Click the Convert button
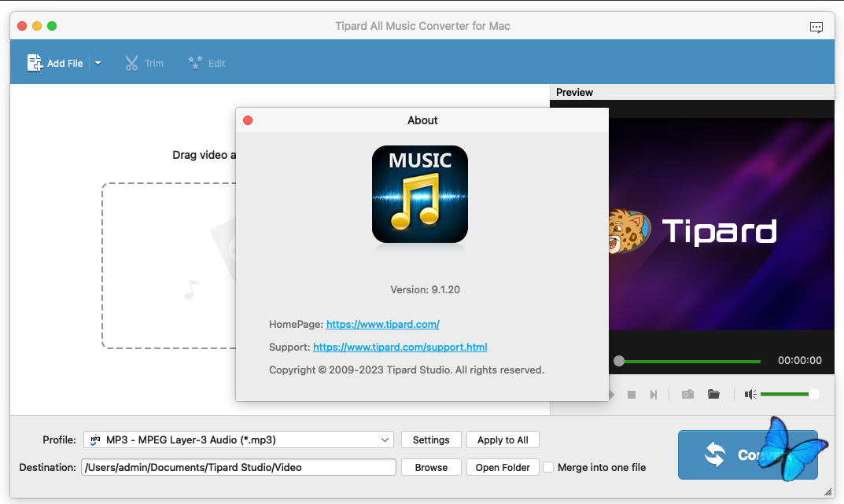This screenshot has width=844, height=504. [x=748, y=455]
